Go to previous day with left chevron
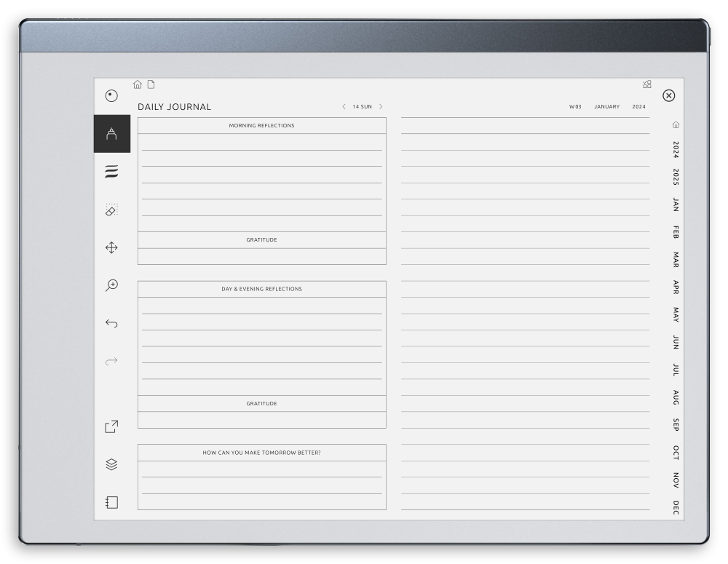Image resolution: width=728 pixels, height=564 pixels. [x=344, y=107]
